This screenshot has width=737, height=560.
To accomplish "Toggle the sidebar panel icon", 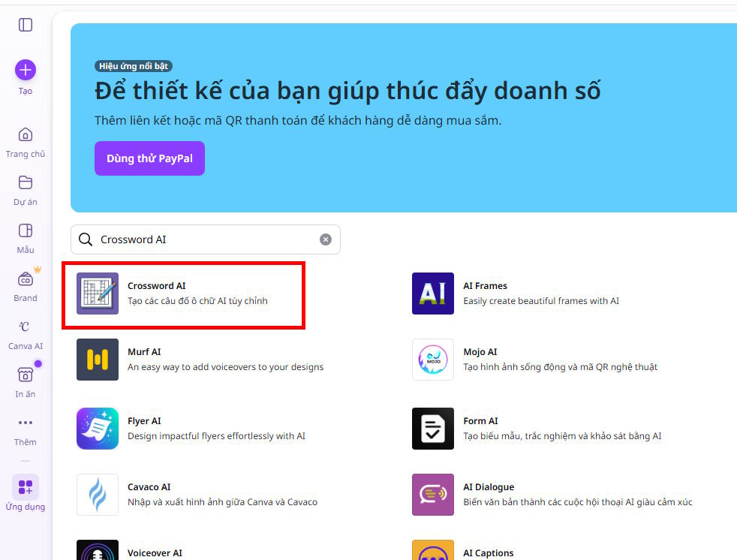I will pos(26,25).
